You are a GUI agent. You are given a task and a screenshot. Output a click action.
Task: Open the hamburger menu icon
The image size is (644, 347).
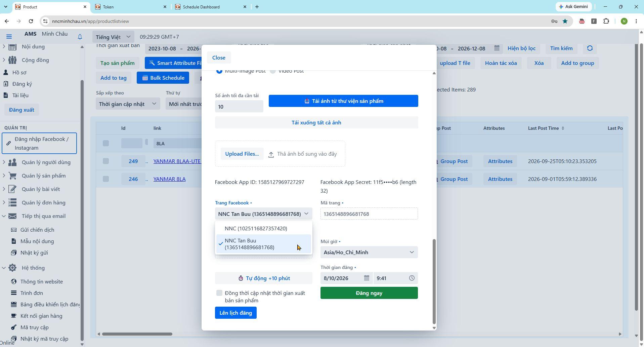pos(9,37)
